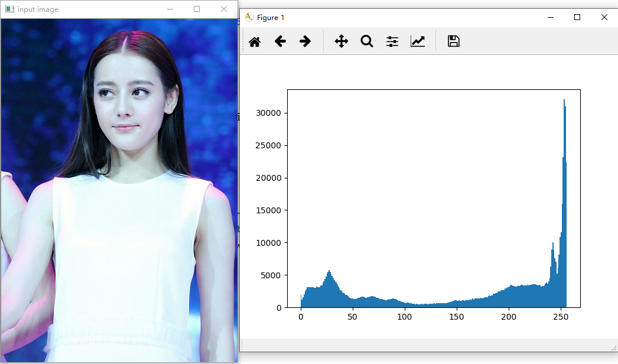The image size is (618, 364).
Task: Click the matplotlib logo in the title bar
Action: [249, 17]
